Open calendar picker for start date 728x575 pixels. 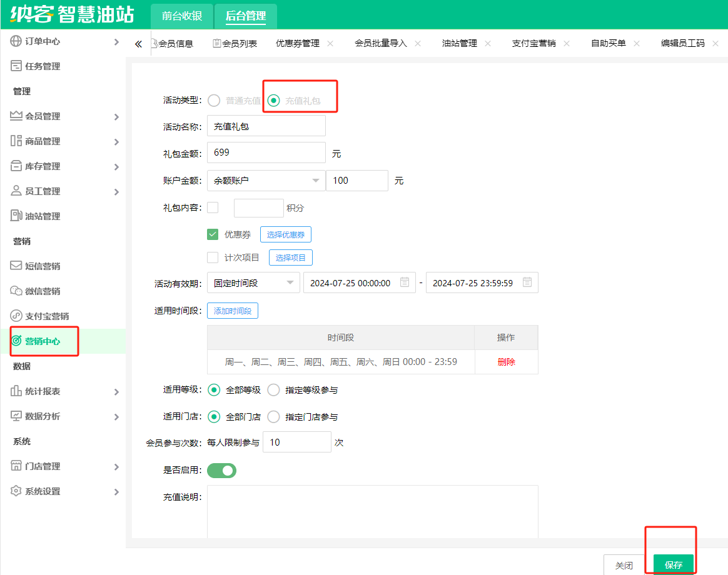click(x=405, y=282)
